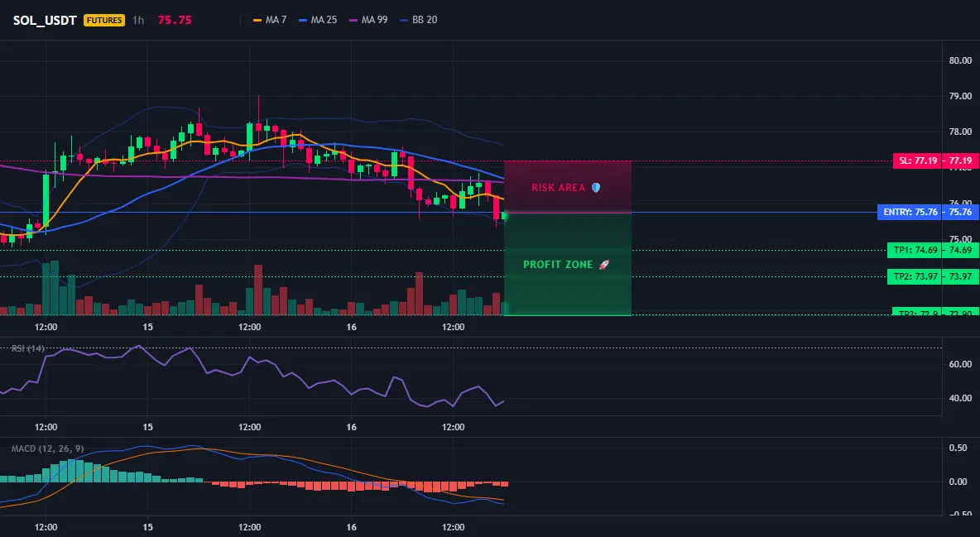980x537 pixels.
Task: Click the PROFIT ZONE label
Action: [x=558, y=265]
